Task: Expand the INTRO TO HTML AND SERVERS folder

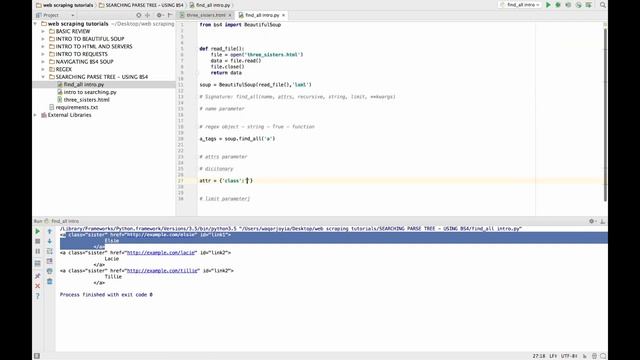Action: click(43, 47)
